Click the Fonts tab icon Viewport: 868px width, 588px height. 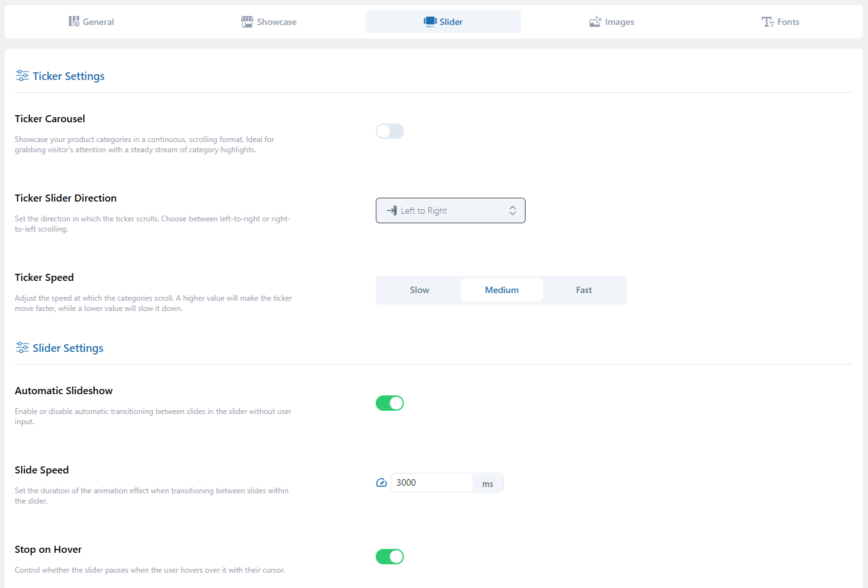tap(768, 22)
